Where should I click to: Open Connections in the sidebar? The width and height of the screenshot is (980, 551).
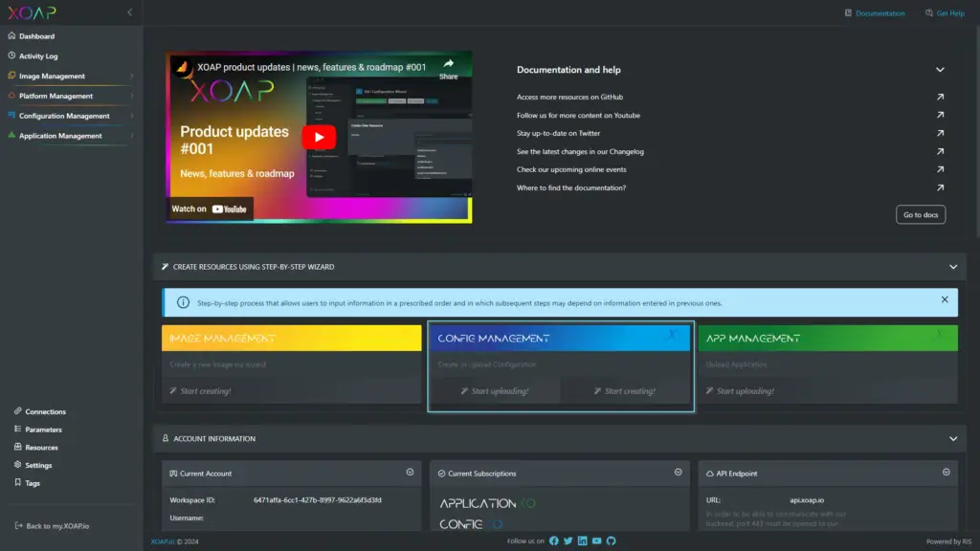(x=45, y=411)
